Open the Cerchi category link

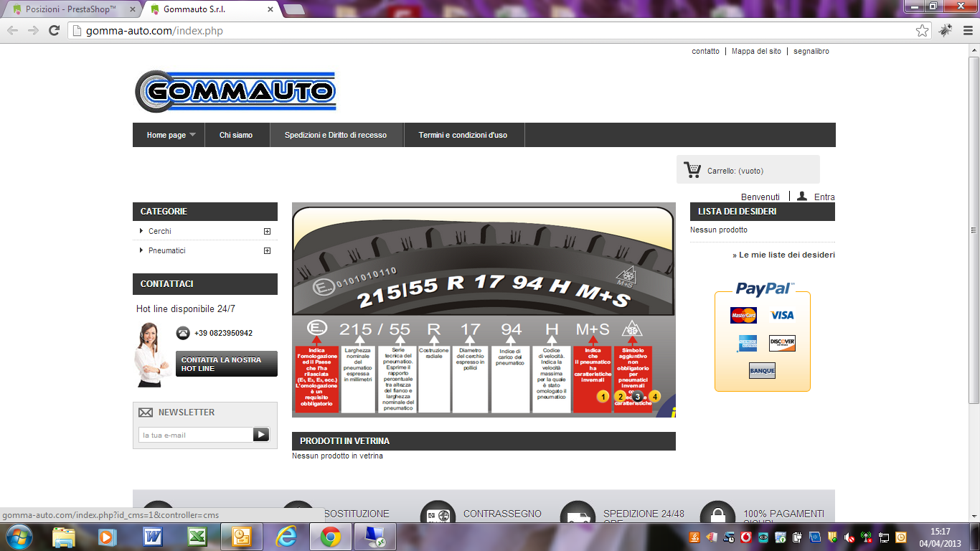(160, 231)
